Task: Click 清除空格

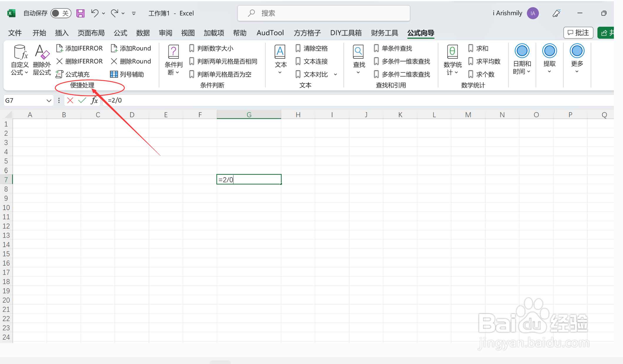Action: (311, 48)
